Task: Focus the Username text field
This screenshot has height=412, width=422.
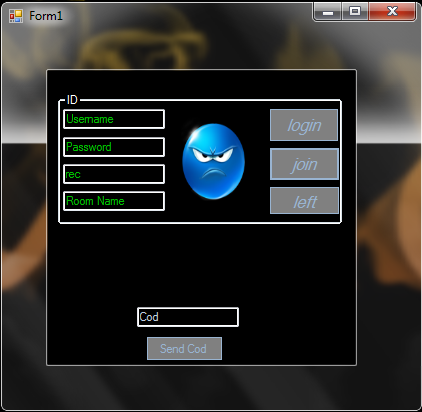Action: pyautogui.click(x=114, y=119)
